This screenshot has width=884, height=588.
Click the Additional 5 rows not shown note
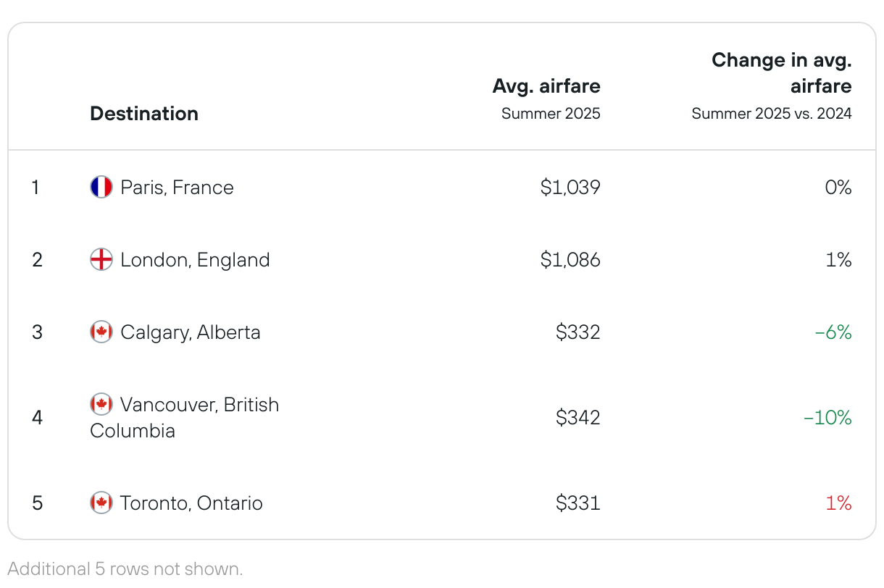point(125,569)
